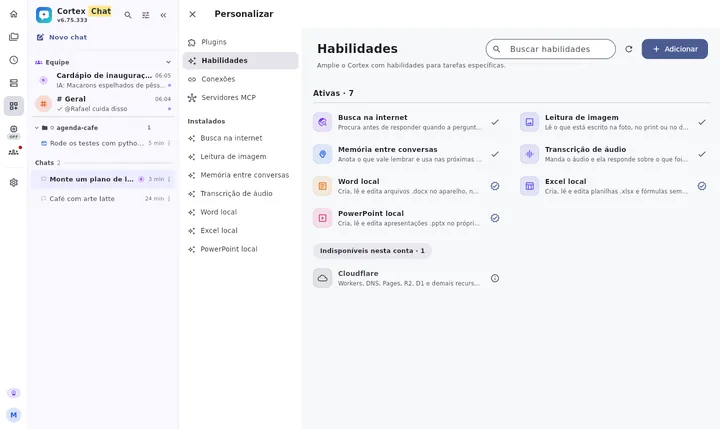Refresh the skills list
720x429 pixels.
629,49
